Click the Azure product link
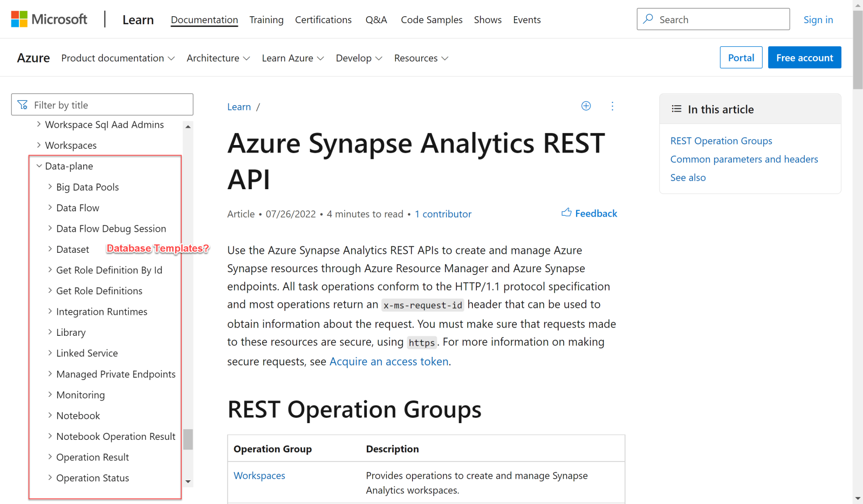 pos(33,58)
